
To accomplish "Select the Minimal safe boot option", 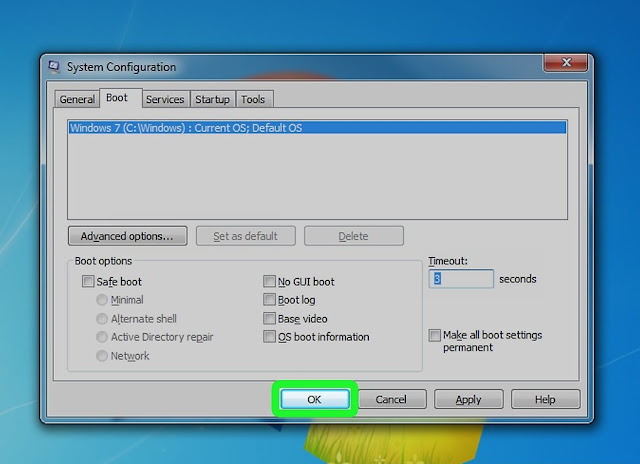I will pos(102,300).
